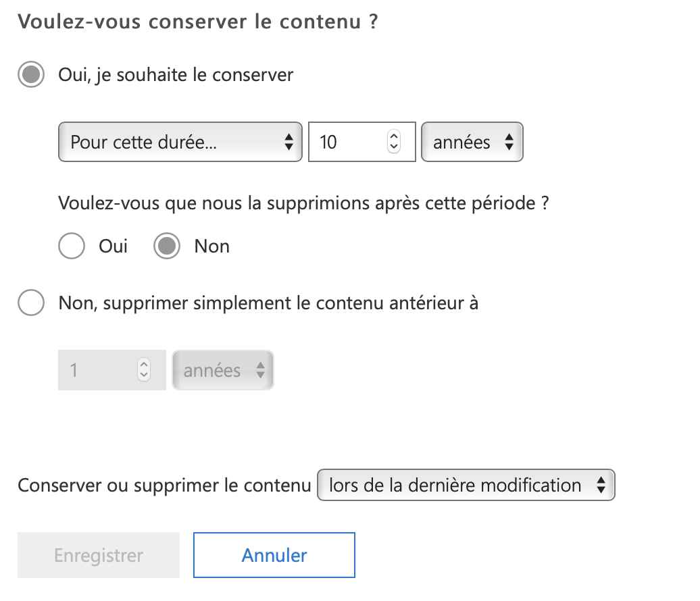
Task: Select the "Oui, je souhaite le conserver" radio button
Action: pyautogui.click(x=31, y=74)
